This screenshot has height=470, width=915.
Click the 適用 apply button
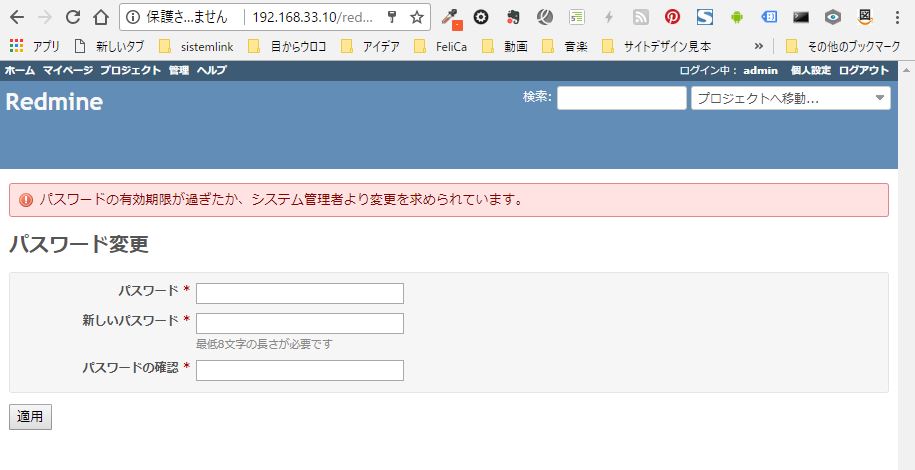30,417
